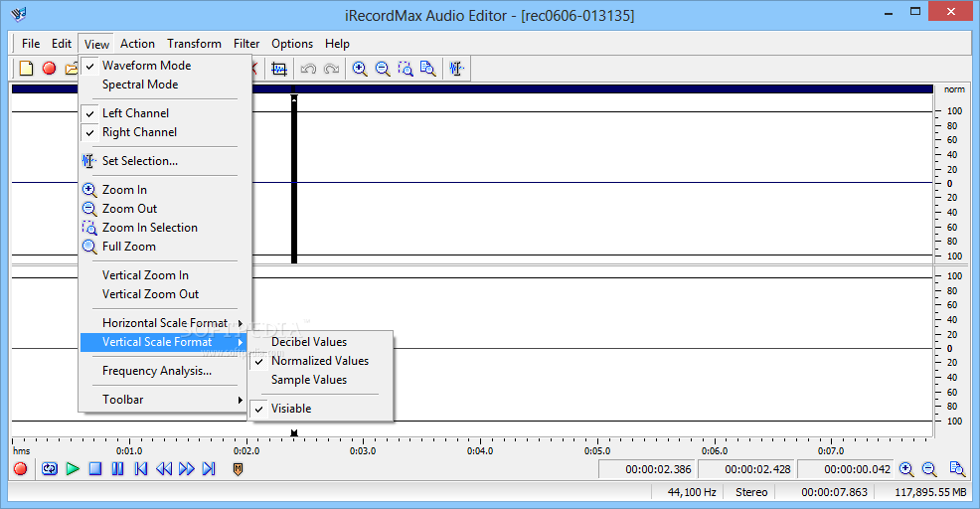Click the Redo toolbar icon
The height and width of the screenshot is (509, 980).
click(x=331, y=69)
